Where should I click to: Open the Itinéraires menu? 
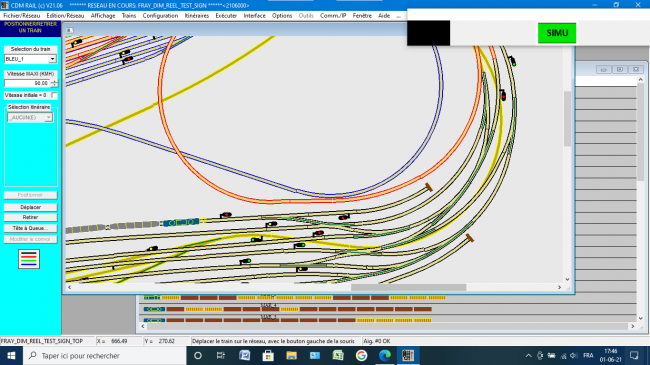coord(196,15)
